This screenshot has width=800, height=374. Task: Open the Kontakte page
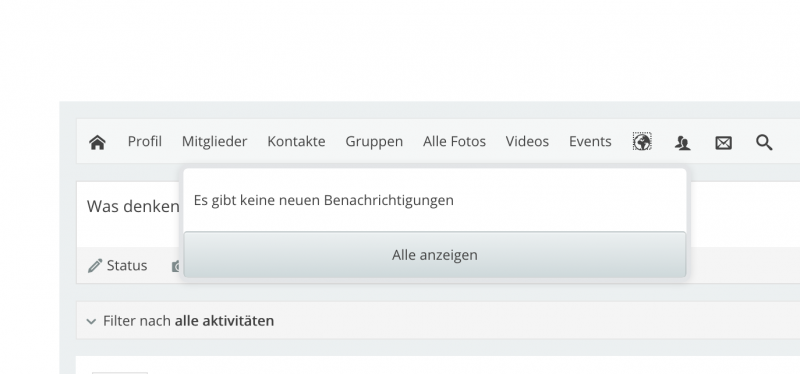click(296, 141)
